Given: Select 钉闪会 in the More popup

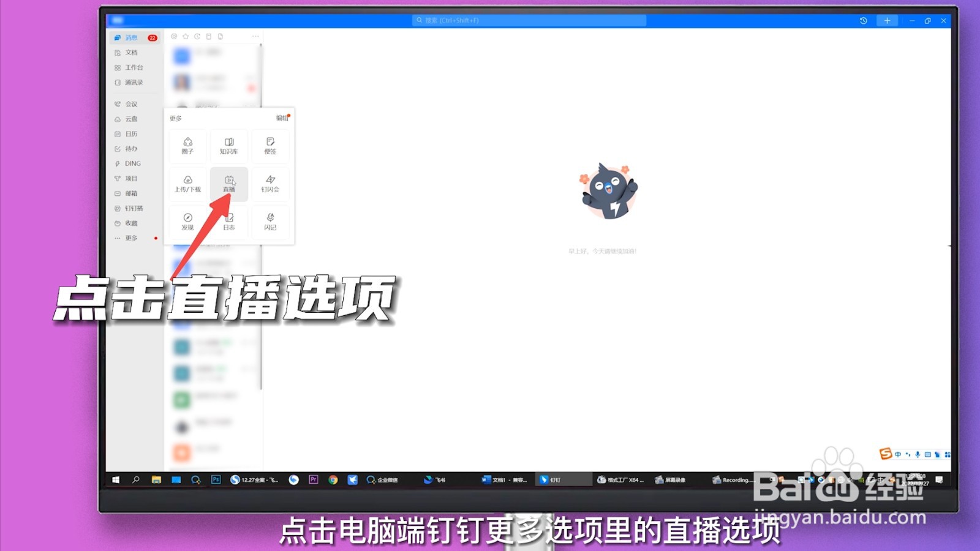Looking at the screenshot, I should click(x=270, y=184).
